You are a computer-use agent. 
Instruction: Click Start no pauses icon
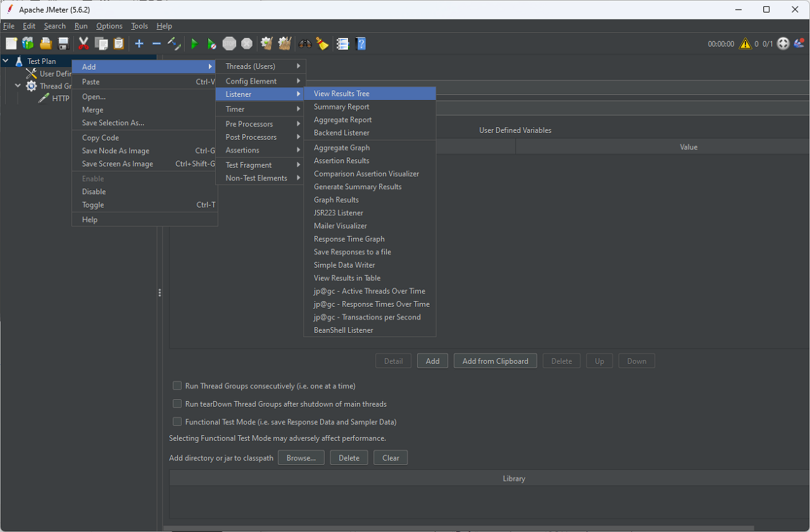(x=212, y=44)
